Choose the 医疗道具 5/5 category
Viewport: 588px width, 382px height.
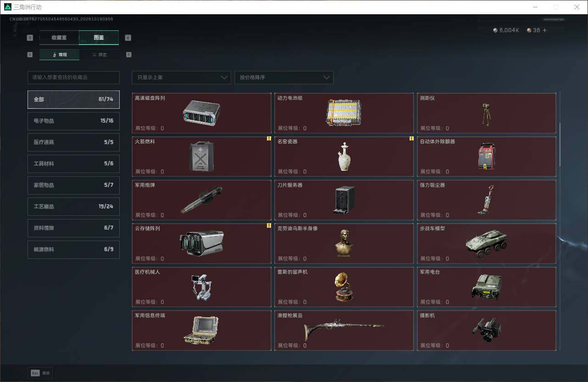(x=73, y=142)
